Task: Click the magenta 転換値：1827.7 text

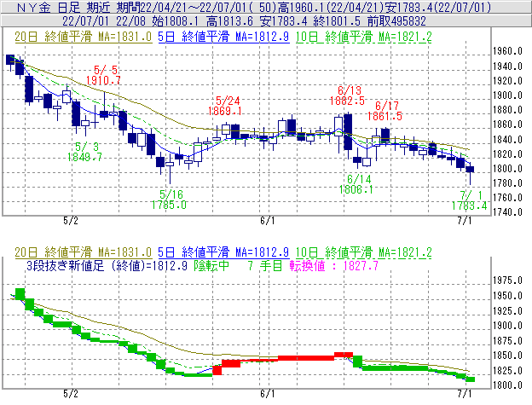Action: (x=334, y=265)
